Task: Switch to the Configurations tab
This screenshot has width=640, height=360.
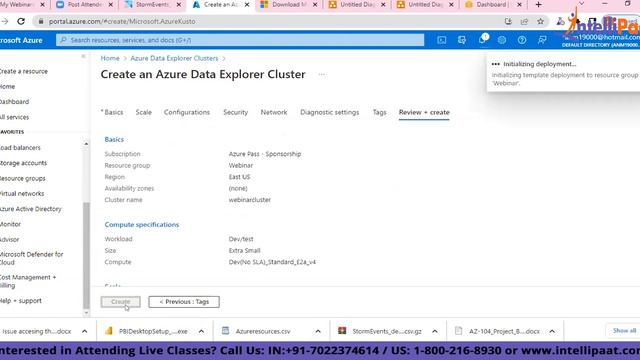Action: [187, 112]
